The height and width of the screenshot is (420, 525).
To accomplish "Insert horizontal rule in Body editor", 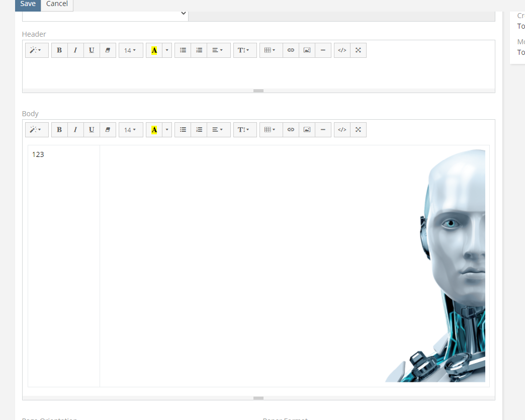I will pyautogui.click(x=323, y=130).
